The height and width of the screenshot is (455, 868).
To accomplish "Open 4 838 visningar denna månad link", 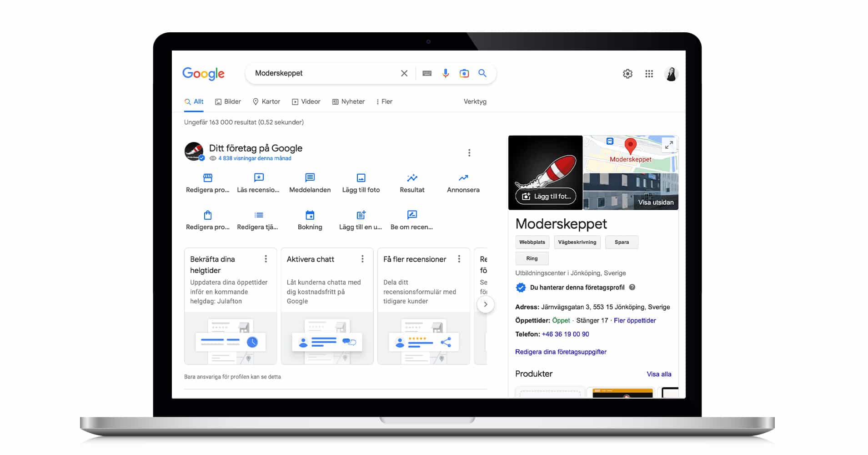I will click(x=255, y=158).
